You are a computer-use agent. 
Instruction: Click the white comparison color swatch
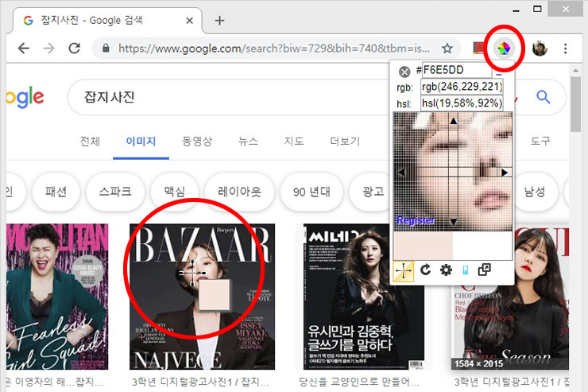click(482, 246)
